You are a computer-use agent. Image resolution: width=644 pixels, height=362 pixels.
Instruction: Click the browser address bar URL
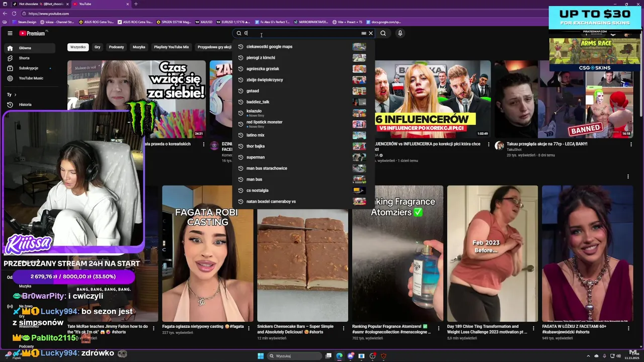[49, 14]
